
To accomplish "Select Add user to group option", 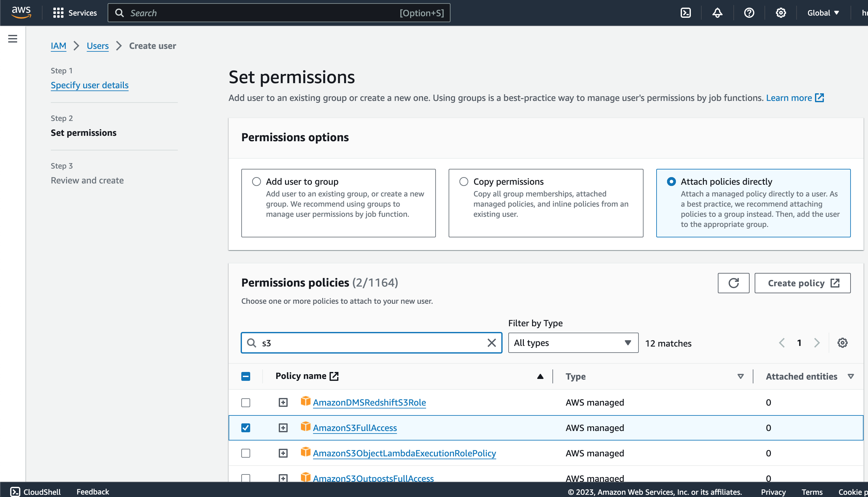I will tap(257, 182).
